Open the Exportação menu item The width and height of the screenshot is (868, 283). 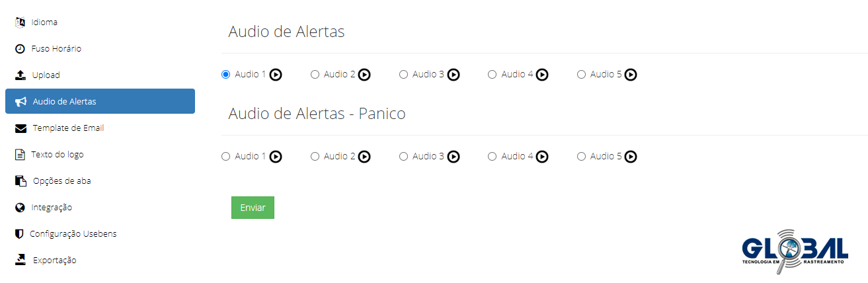click(x=54, y=261)
